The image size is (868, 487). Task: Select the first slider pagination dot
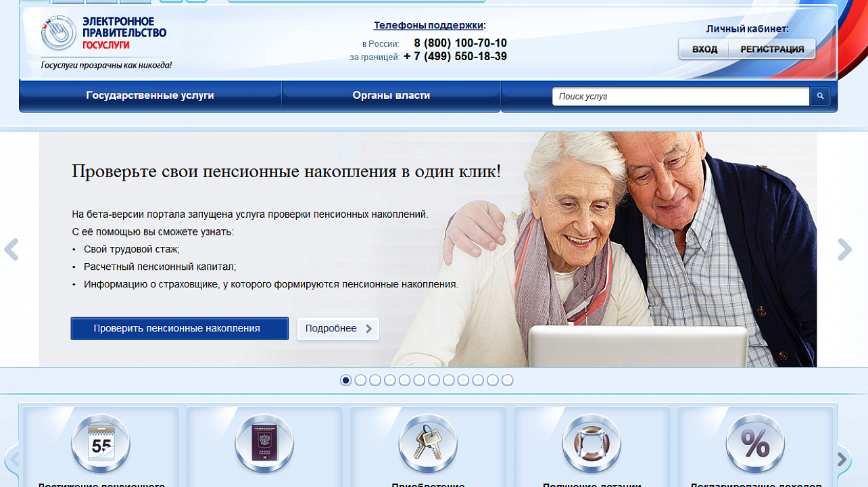(x=345, y=380)
